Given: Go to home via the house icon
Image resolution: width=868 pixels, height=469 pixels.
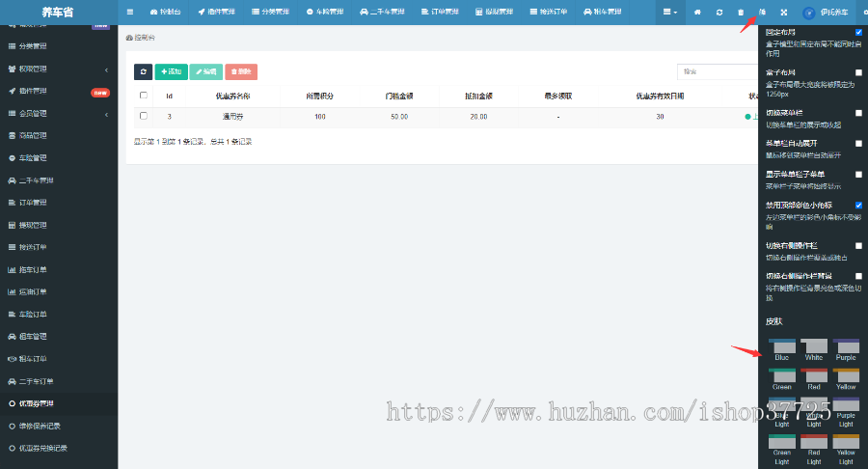Looking at the screenshot, I should point(697,12).
